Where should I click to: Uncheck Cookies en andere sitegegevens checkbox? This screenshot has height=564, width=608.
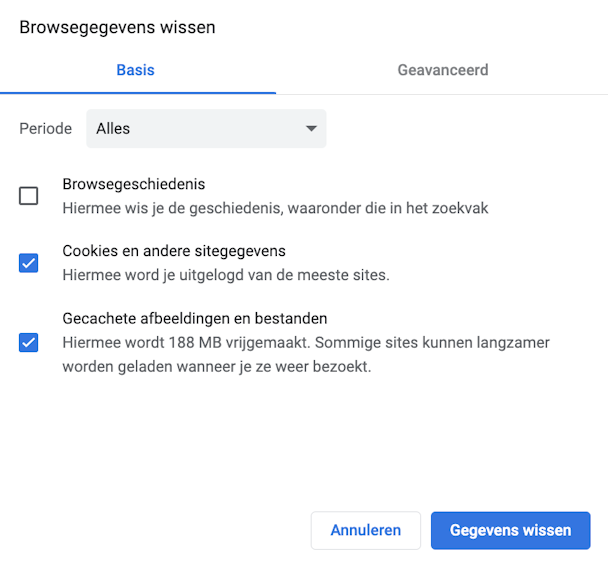point(29,263)
